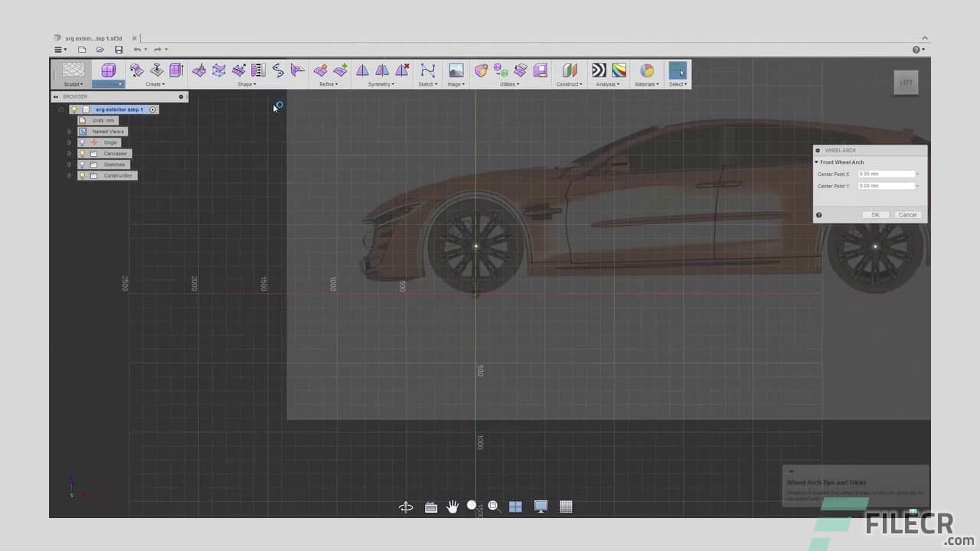Toggle visibility of the Canvases folder
Image resolution: width=980 pixels, height=551 pixels.
coord(82,153)
